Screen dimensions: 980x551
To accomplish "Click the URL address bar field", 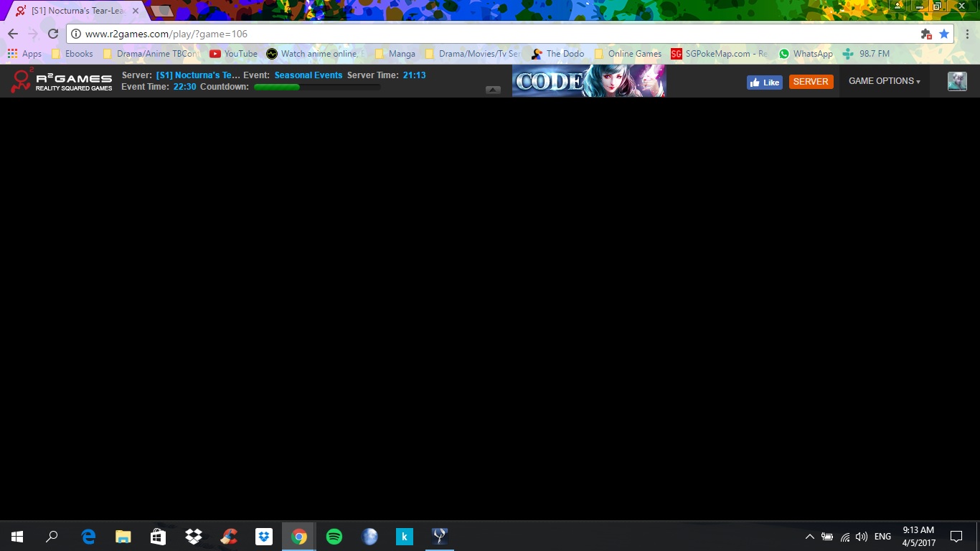I will [495, 34].
